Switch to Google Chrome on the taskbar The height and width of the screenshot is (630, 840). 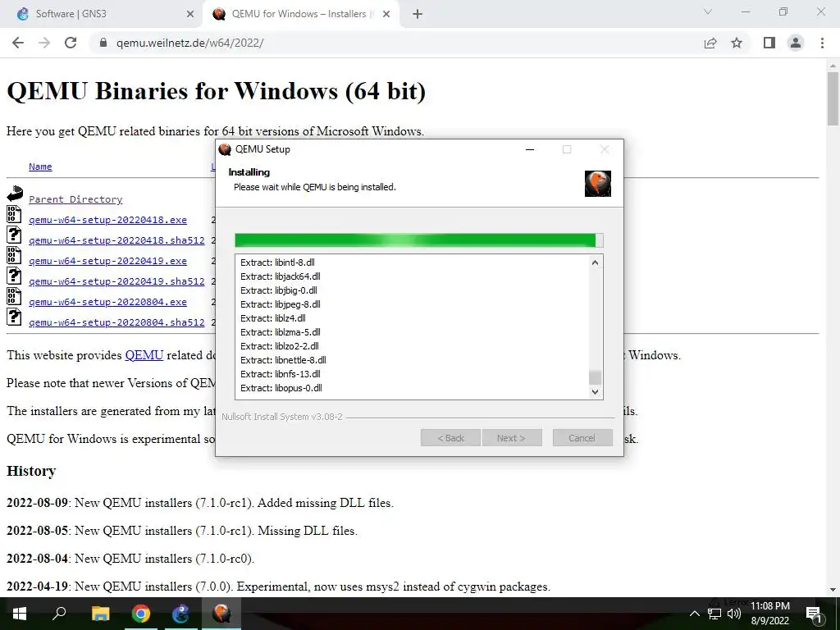click(x=141, y=614)
